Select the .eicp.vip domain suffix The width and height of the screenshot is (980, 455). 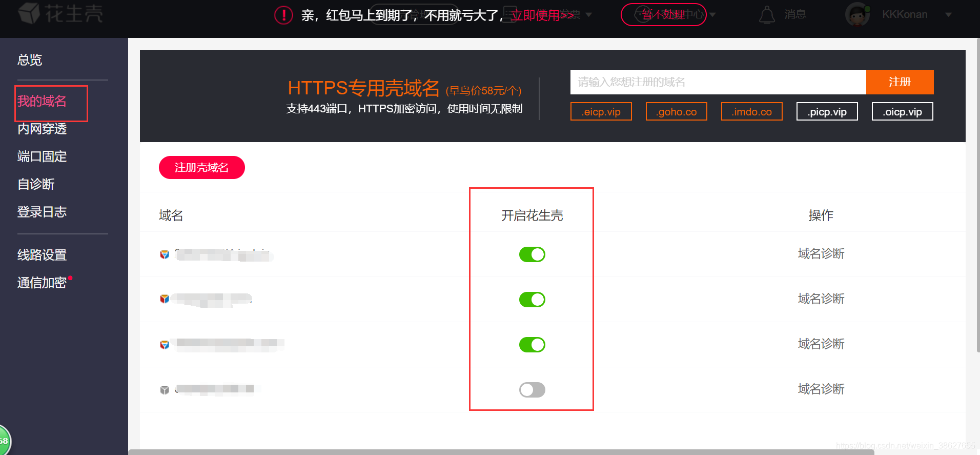tap(601, 111)
